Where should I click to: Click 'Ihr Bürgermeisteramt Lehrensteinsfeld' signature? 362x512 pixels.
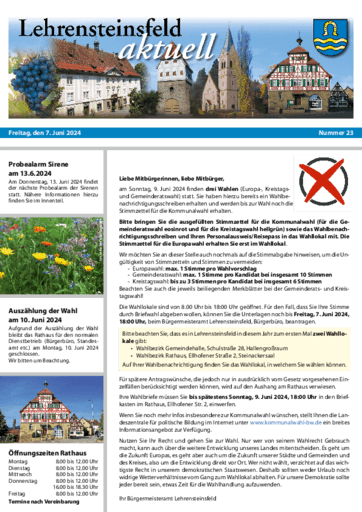pos(168,498)
